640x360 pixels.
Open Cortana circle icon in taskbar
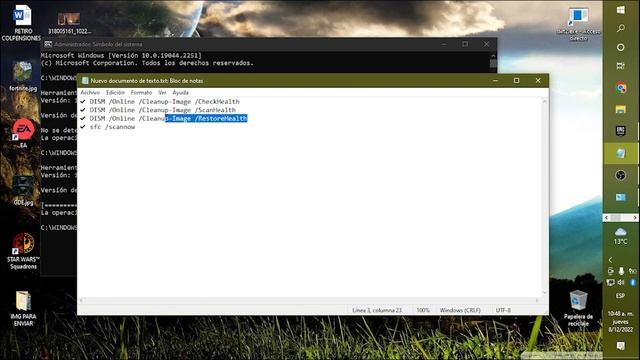point(620,47)
